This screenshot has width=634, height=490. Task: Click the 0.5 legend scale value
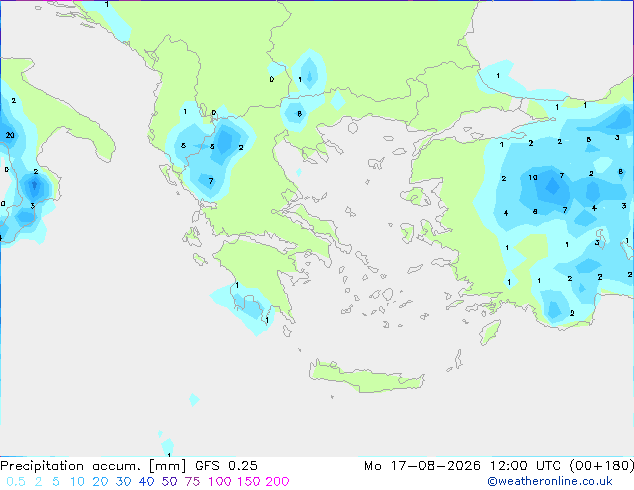(x=16, y=482)
